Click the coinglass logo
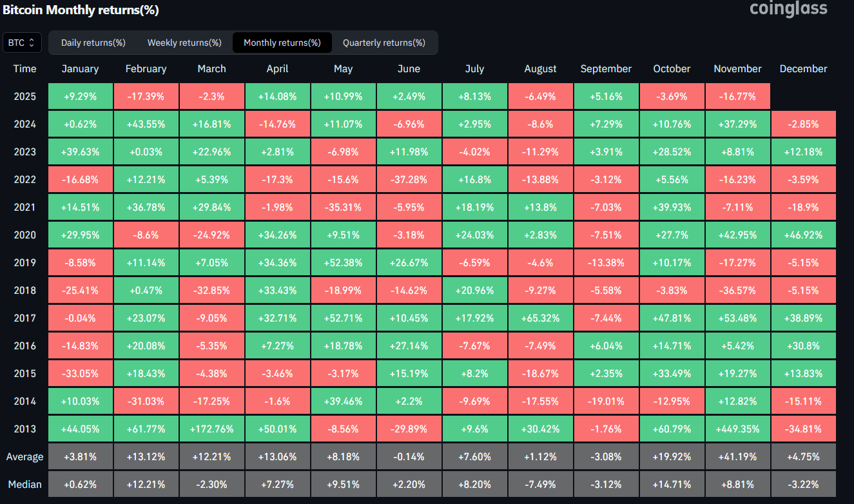The height and width of the screenshot is (504, 854). [788, 10]
